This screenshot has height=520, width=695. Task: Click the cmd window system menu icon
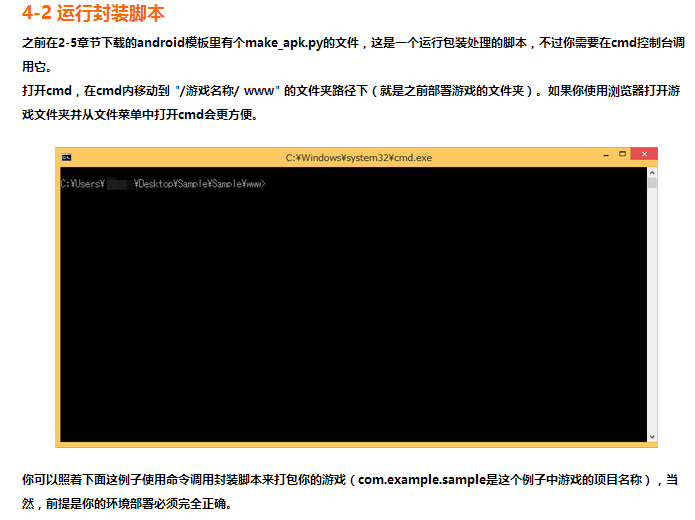[66, 157]
